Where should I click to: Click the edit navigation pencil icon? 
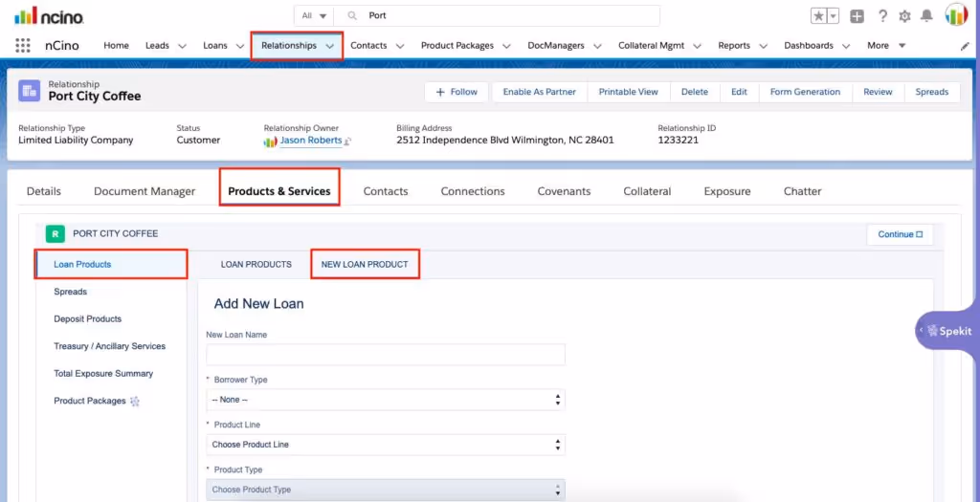pyautogui.click(x=965, y=46)
